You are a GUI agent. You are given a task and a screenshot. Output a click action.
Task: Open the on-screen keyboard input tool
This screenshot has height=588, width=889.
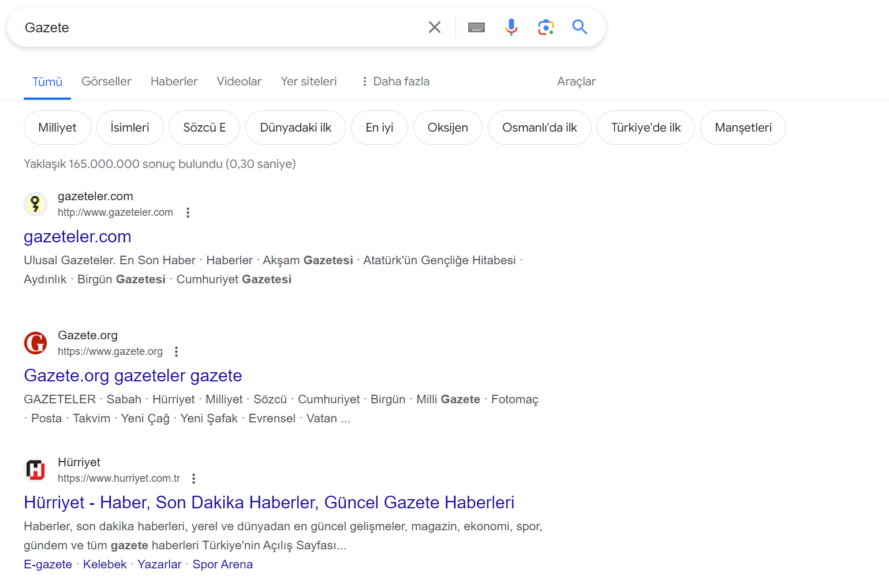[x=476, y=27]
